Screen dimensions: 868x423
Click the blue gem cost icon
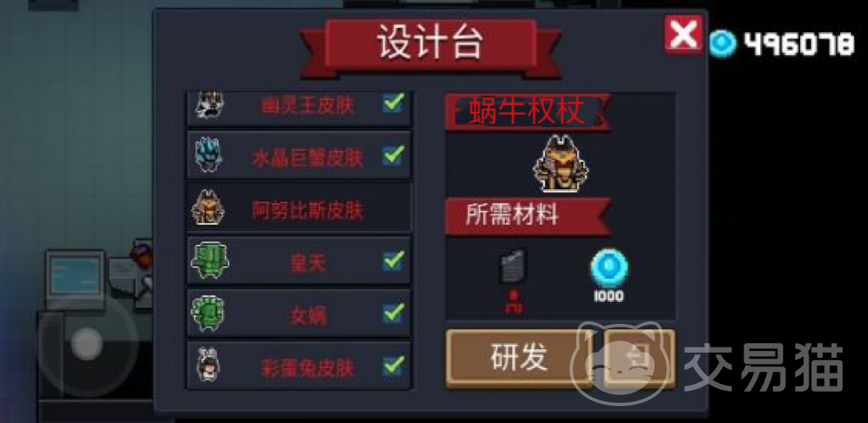pyautogui.click(x=609, y=268)
